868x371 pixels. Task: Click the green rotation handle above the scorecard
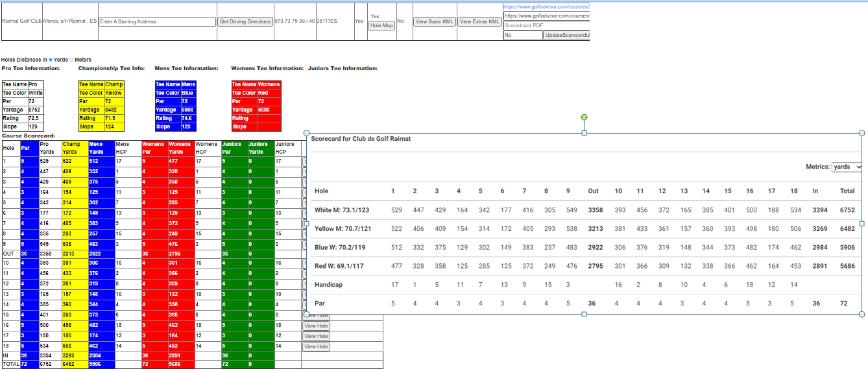[x=584, y=117]
